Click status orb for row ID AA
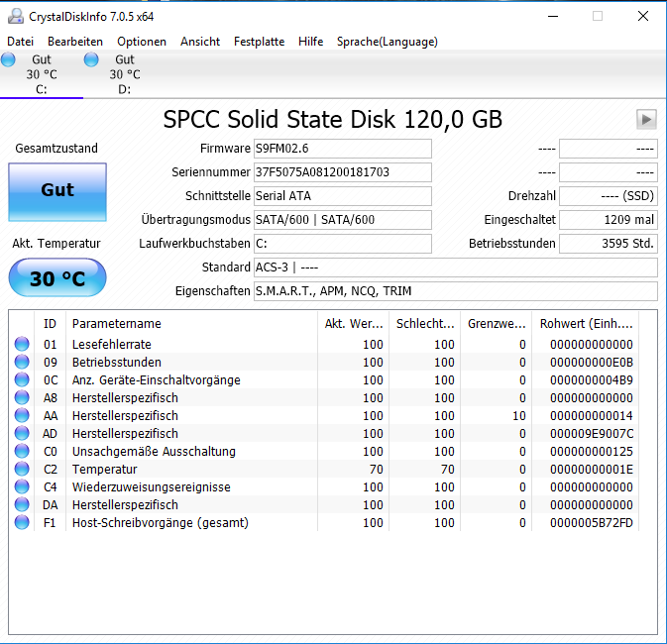This screenshot has height=644, width=667. (22, 415)
